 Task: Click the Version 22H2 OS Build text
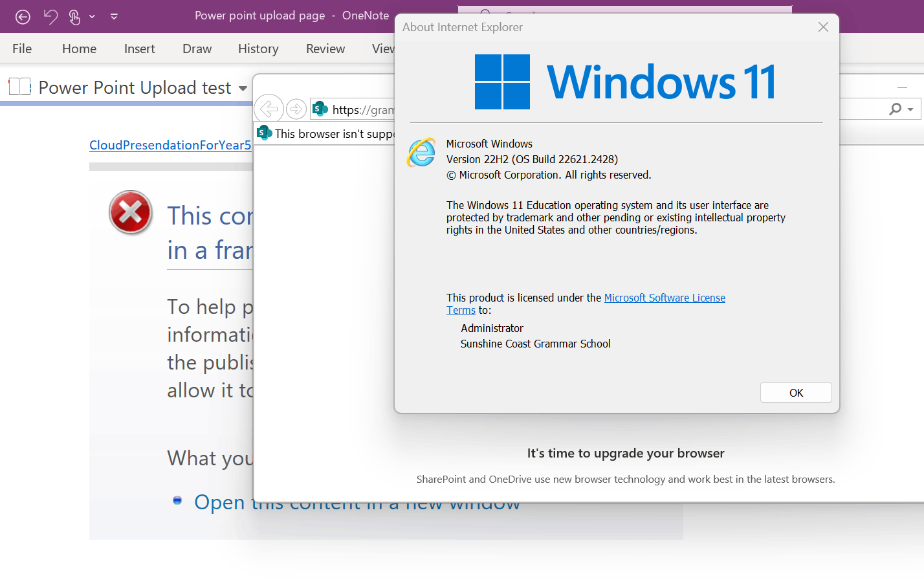point(532,159)
